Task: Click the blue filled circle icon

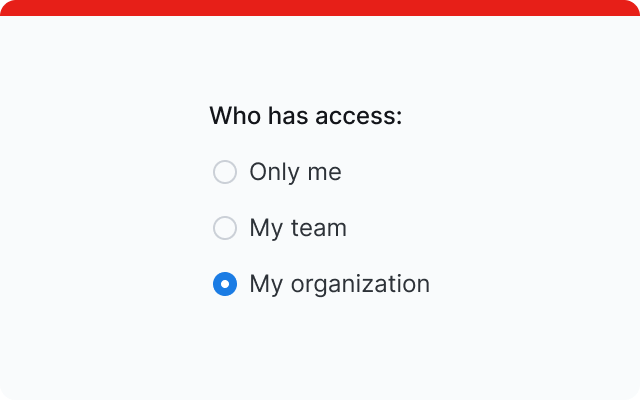Action: click(225, 284)
